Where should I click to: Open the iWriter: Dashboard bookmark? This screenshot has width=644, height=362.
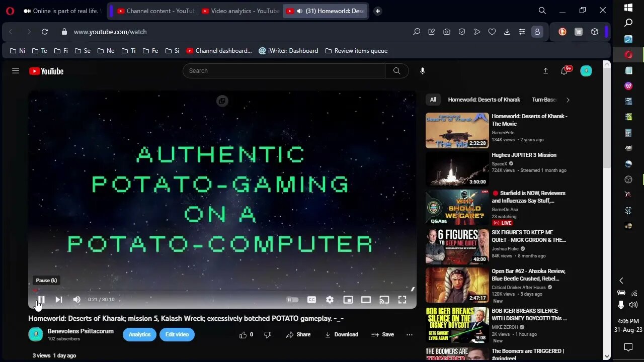[x=288, y=51]
